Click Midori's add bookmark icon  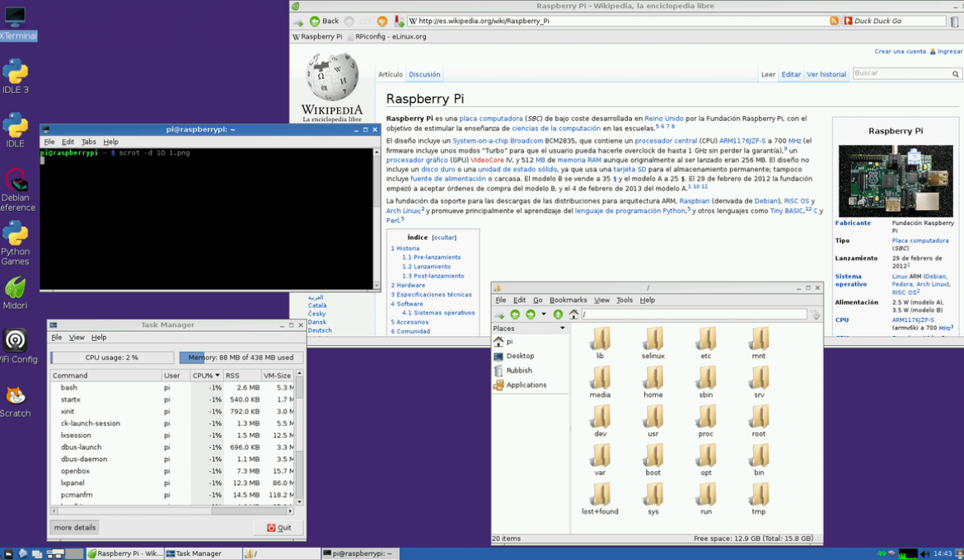coord(399,21)
